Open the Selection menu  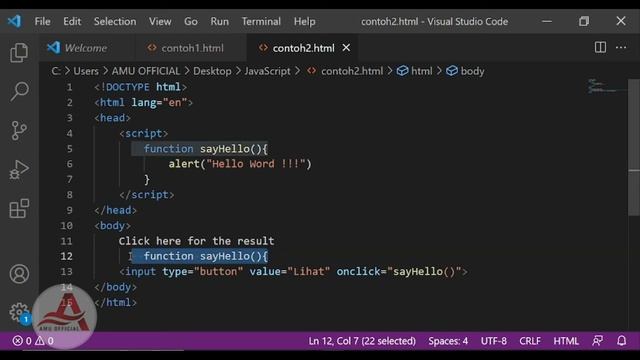[x=115, y=21]
